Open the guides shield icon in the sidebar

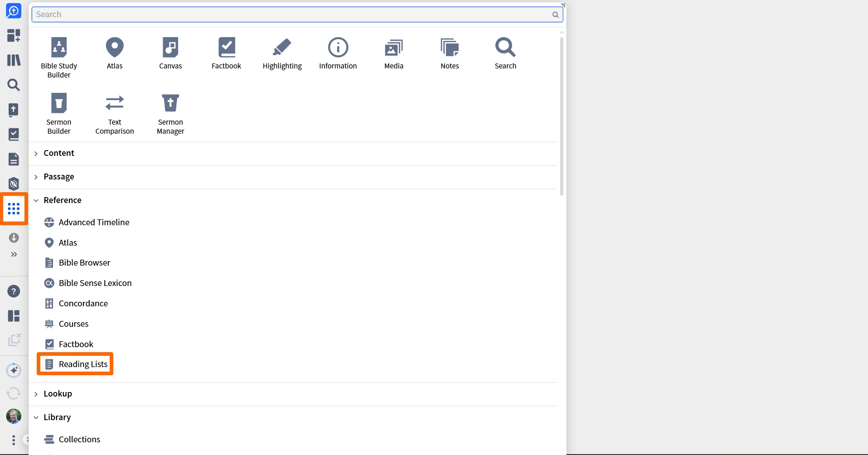coord(14,184)
